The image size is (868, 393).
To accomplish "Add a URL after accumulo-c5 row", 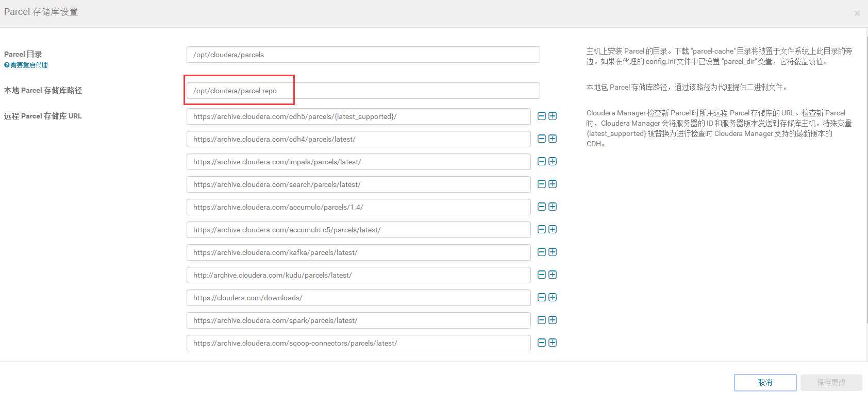I will (x=553, y=230).
